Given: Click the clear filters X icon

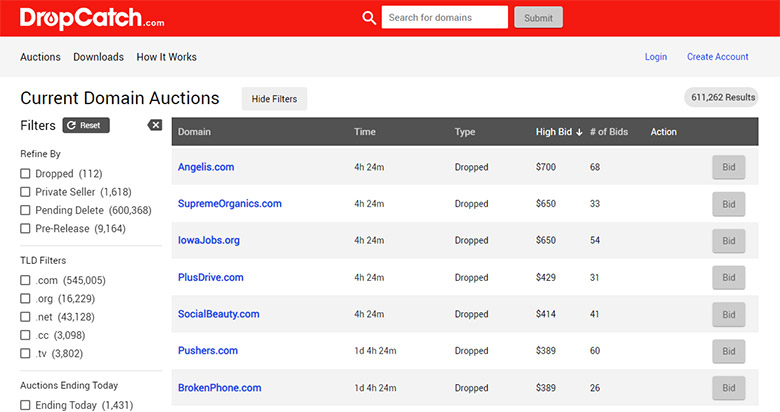Looking at the screenshot, I should [155, 125].
